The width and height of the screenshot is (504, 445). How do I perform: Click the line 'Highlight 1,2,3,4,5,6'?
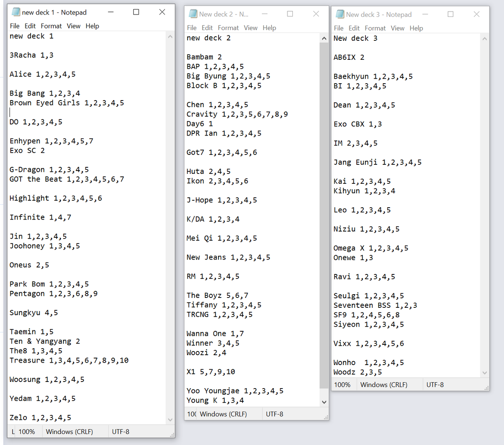(x=56, y=198)
